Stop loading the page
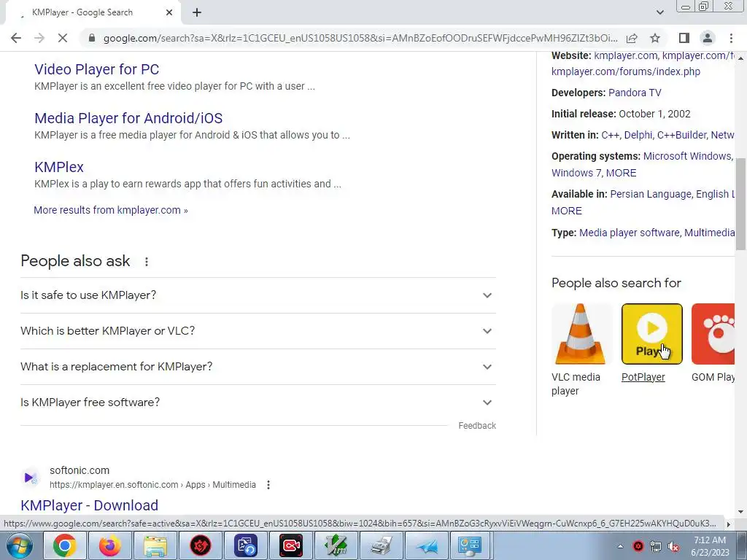 pyautogui.click(x=63, y=38)
